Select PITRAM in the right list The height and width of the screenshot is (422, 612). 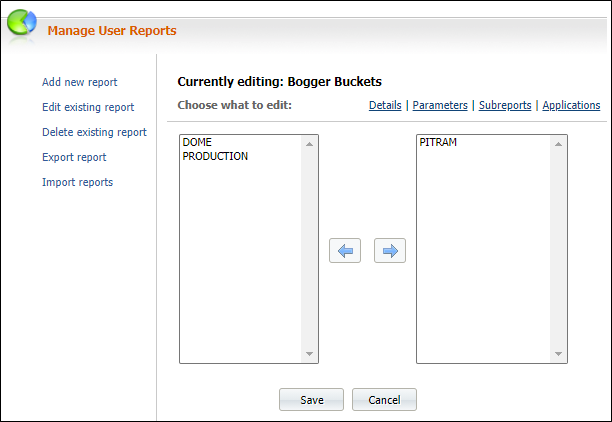point(438,142)
